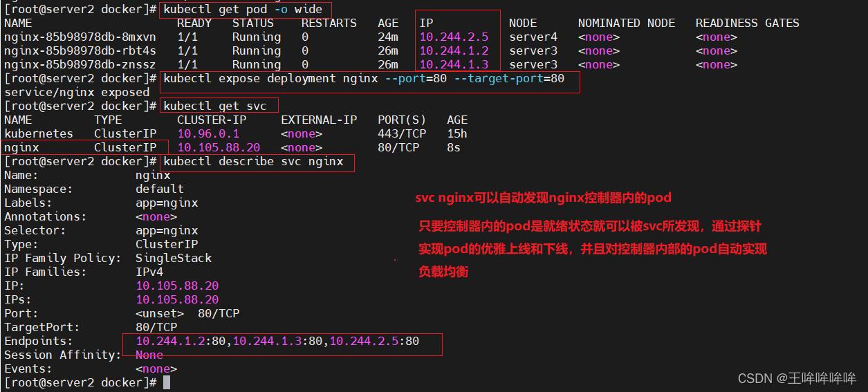This screenshot has height=392, width=868.
Task: Click the '<unset> 80/TCP' Port value
Action: click(x=187, y=313)
